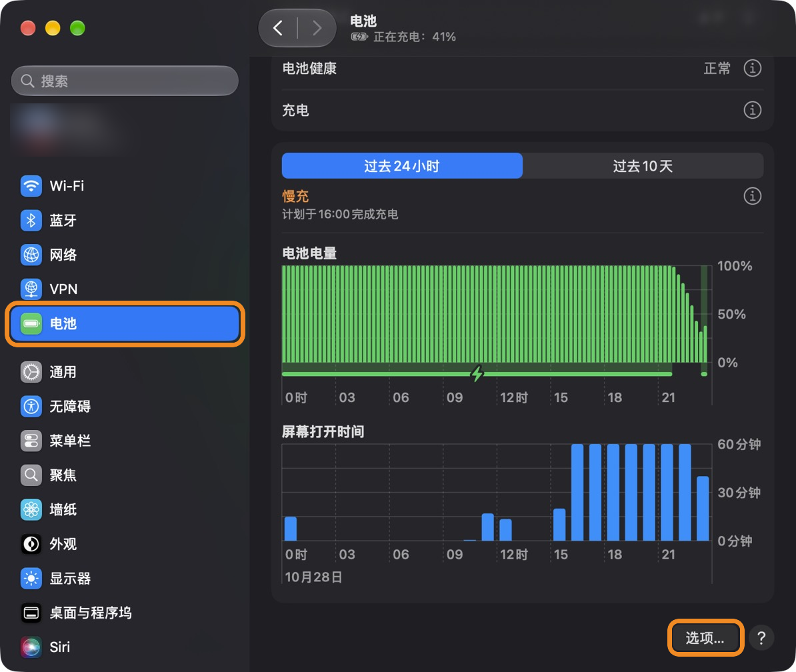Viewport: 796px width, 672px height.
Task: Click the 桌面与程序坞 sidebar label
Action: pyautogui.click(x=91, y=613)
